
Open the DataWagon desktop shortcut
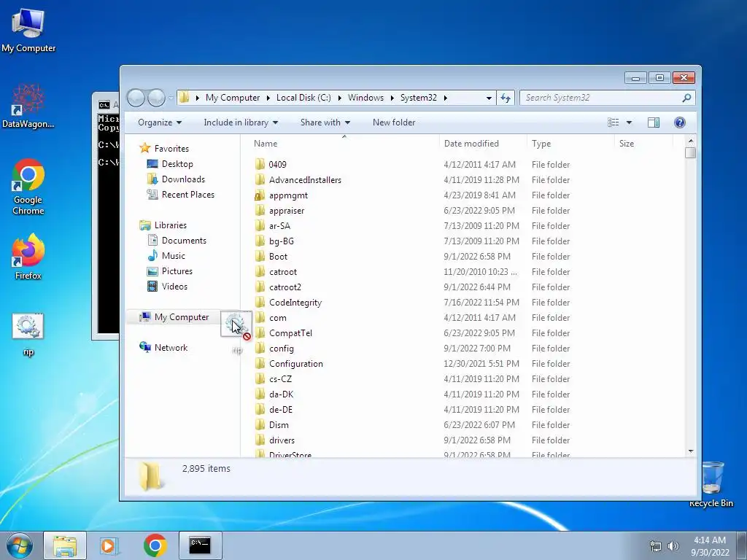click(x=28, y=106)
